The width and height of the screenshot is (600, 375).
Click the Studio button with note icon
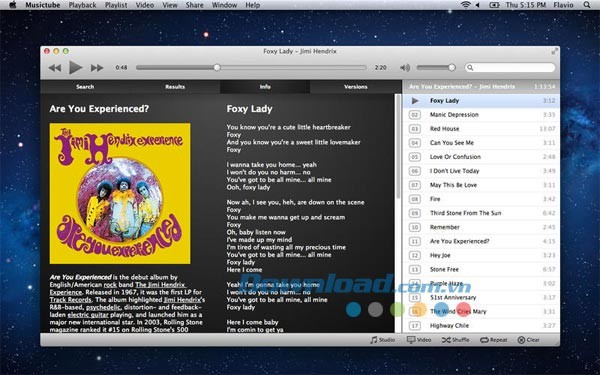click(383, 340)
